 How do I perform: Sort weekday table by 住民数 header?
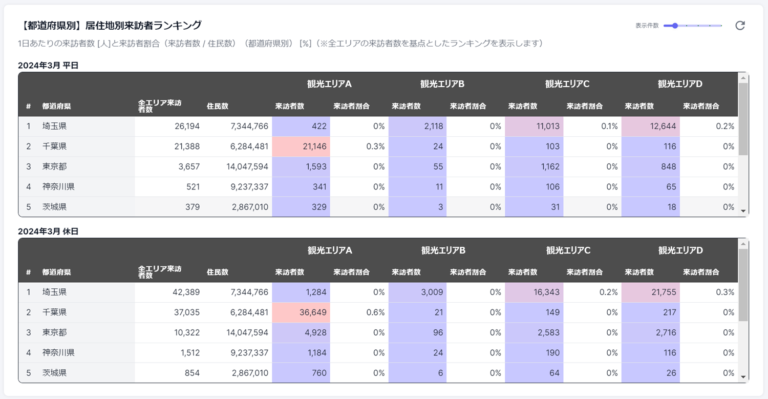click(x=217, y=106)
